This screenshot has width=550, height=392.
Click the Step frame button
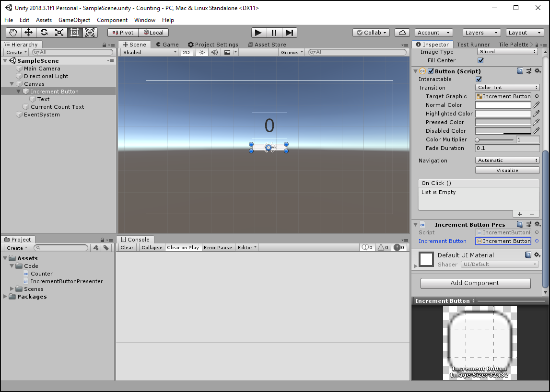pyautogui.click(x=289, y=33)
